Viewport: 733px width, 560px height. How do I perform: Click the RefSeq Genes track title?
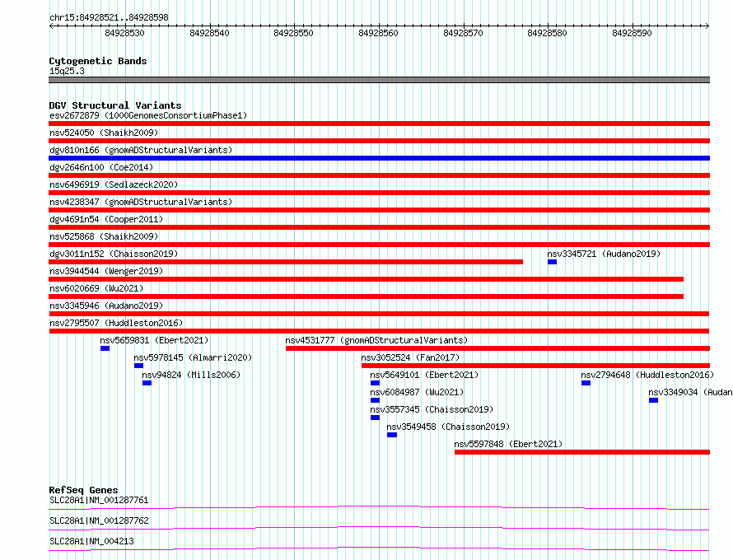(x=83, y=490)
